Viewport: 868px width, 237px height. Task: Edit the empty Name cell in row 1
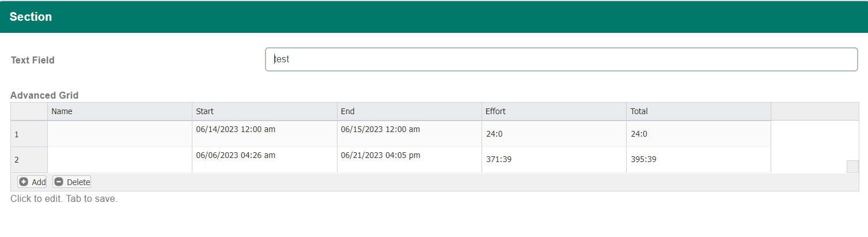click(120, 134)
